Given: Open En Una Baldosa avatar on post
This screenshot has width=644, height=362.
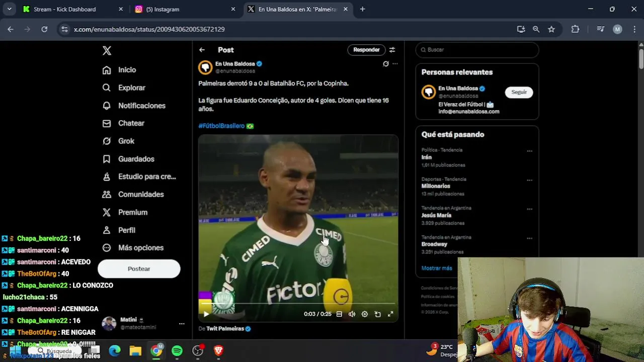Looking at the screenshot, I should click(205, 67).
